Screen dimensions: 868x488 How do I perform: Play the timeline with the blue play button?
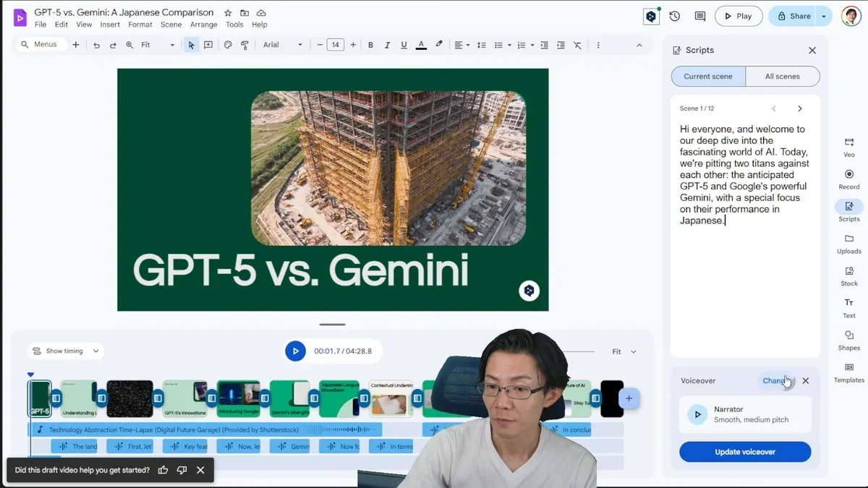(x=295, y=351)
